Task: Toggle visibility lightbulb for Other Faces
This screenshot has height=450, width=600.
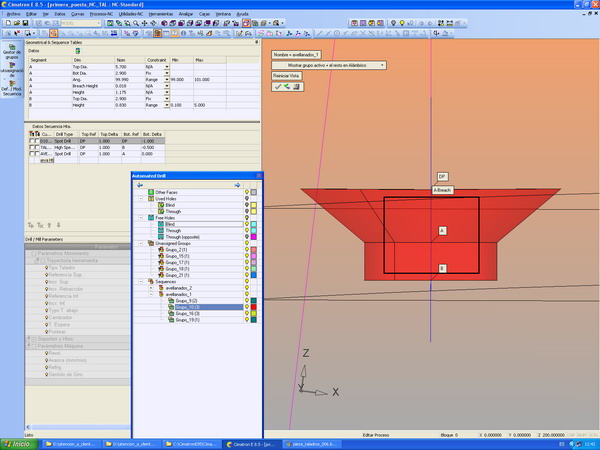Action: (x=247, y=191)
